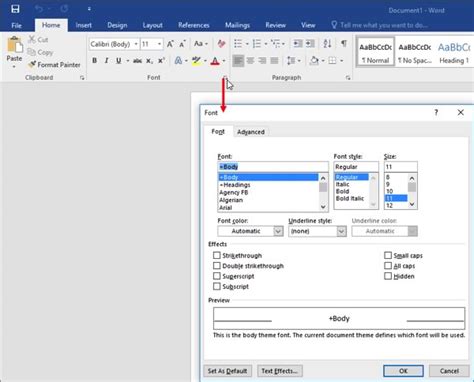Screen dimensions: 474x382
Task: Click the Copy icon
Action: click(31, 52)
